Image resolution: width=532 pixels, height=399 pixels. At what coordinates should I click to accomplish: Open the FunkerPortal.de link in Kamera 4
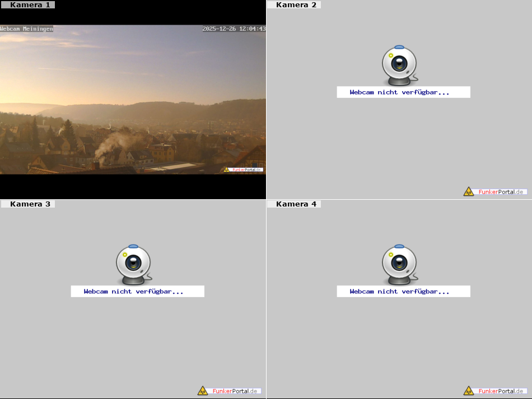tap(501, 391)
